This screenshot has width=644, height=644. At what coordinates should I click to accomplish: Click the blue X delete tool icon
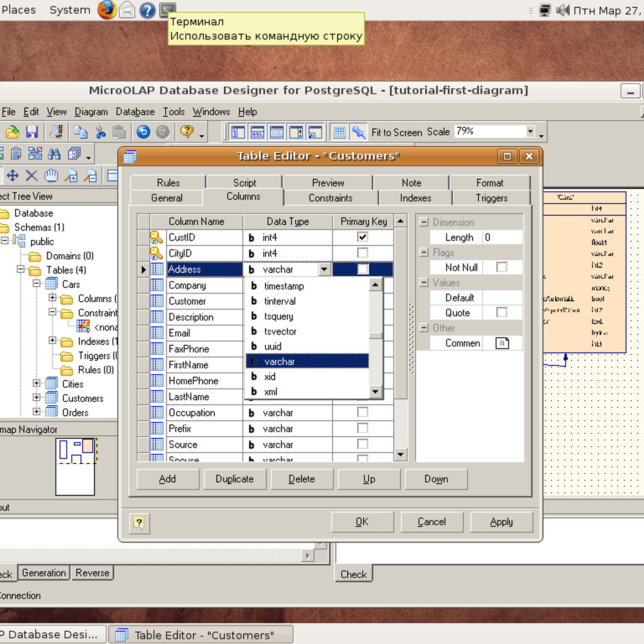point(32,175)
